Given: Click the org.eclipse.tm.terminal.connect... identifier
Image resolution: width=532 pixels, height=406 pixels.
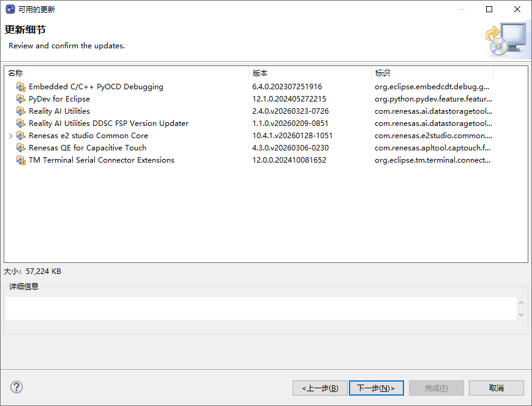Looking at the screenshot, I should tap(433, 160).
